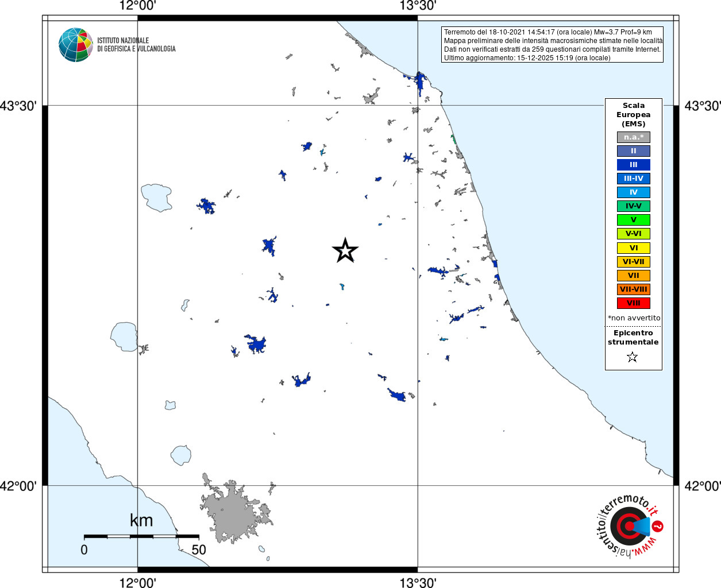Click the 'Dati non verificati' info line
The image size is (721, 588).
553,49
